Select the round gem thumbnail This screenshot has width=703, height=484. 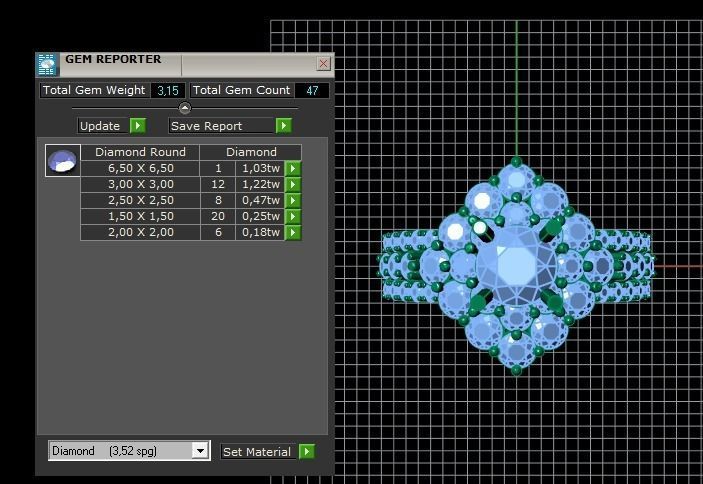pyautogui.click(x=63, y=160)
